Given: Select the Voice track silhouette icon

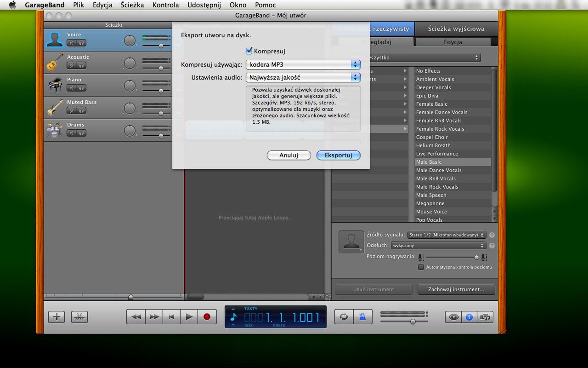Looking at the screenshot, I should (55, 40).
